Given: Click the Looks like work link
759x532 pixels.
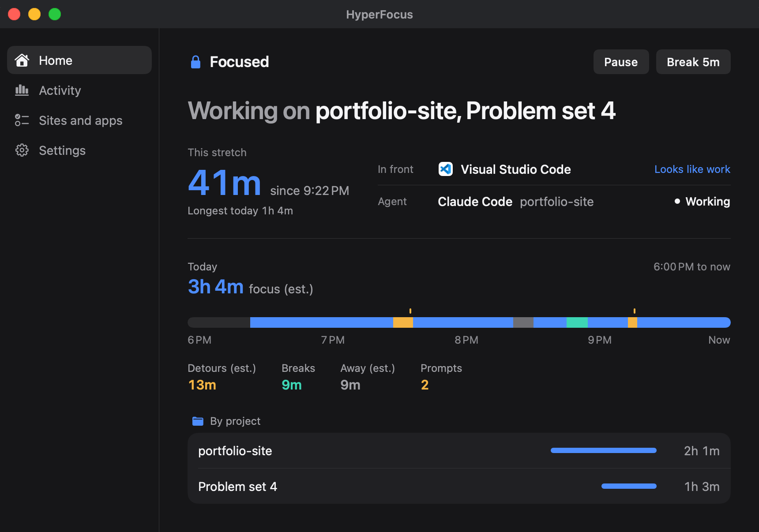Looking at the screenshot, I should pyautogui.click(x=692, y=169).
